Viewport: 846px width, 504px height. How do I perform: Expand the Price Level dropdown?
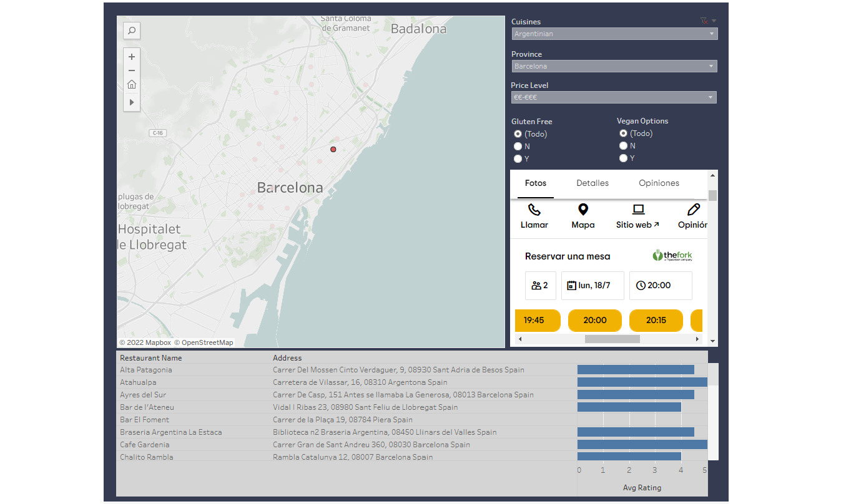614,97
